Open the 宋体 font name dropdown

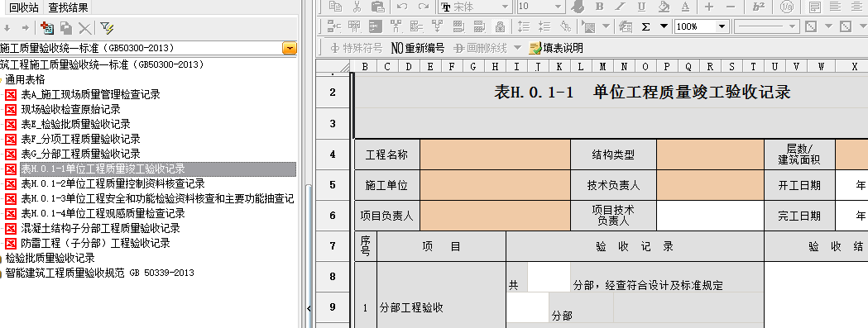click(476, 7)
